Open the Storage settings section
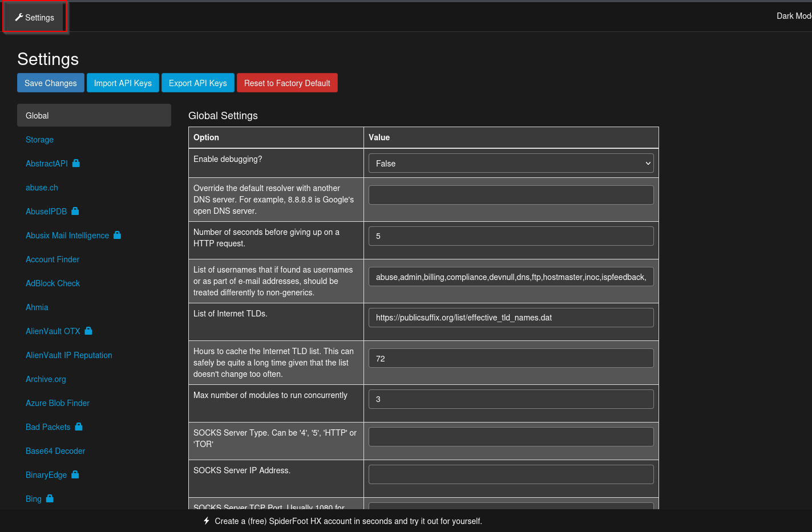 tap(39, 139)
